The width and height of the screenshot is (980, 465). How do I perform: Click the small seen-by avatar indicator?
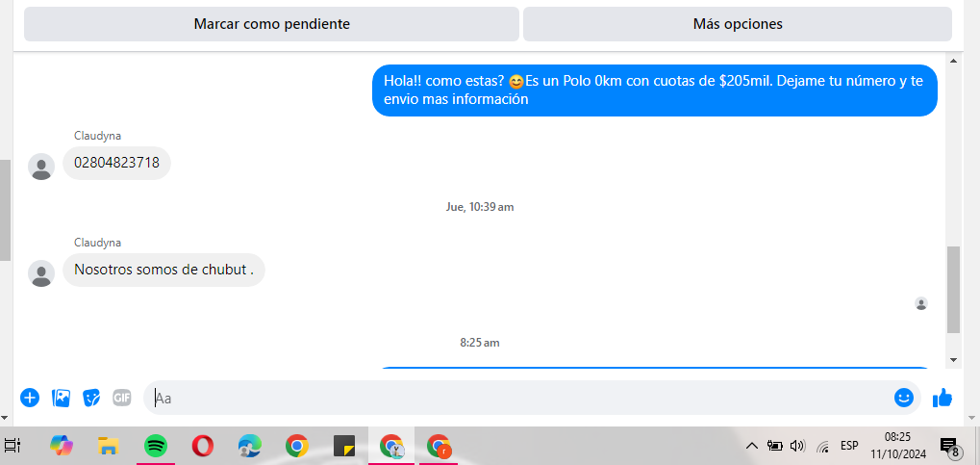tap(921, 303)
